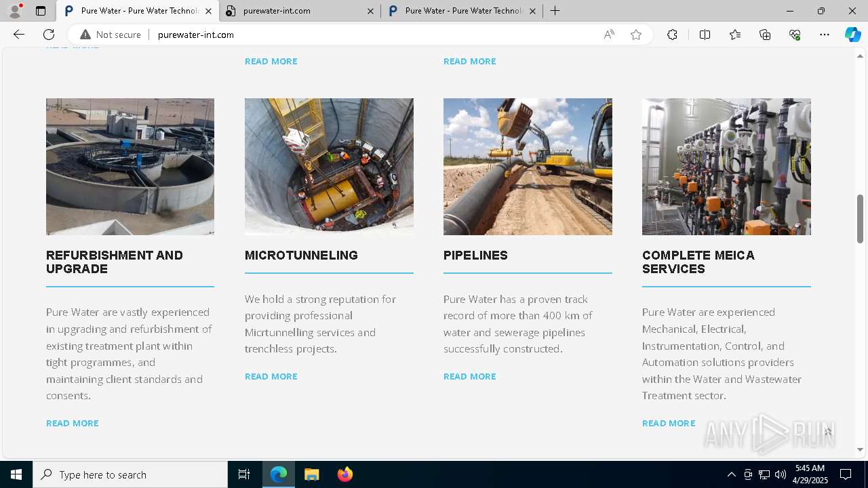
Task: Open the Favorites list
Action: coord(735,35)
